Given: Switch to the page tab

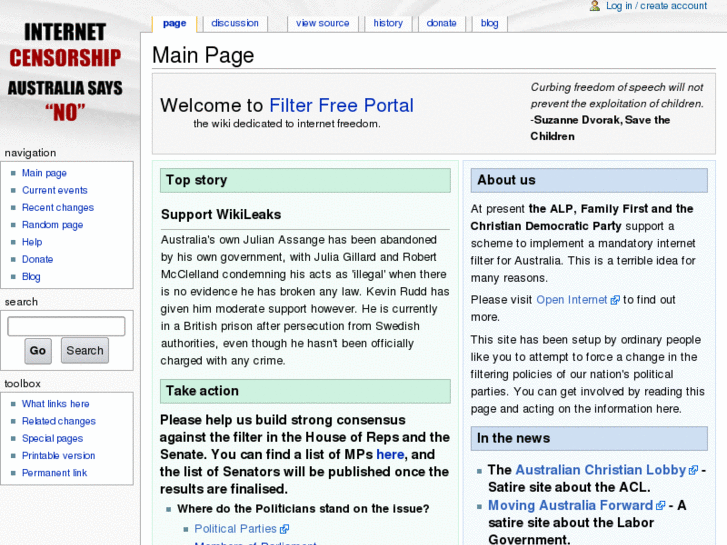Looking at the screenshot, I should point(174,23).
